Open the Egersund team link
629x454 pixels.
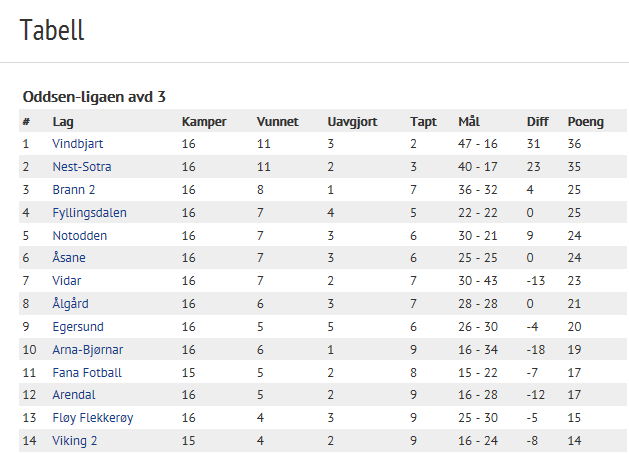click(x=77, y=327)
